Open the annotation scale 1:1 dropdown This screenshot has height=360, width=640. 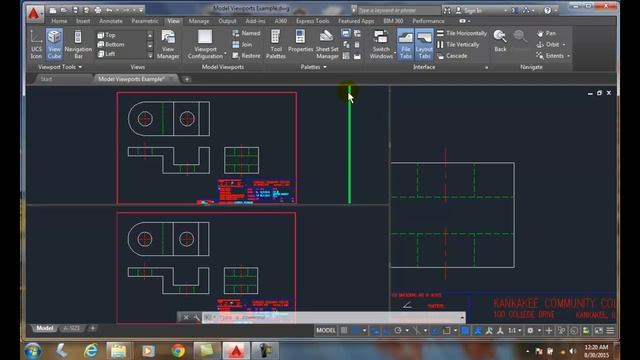(x=514, y=330)
